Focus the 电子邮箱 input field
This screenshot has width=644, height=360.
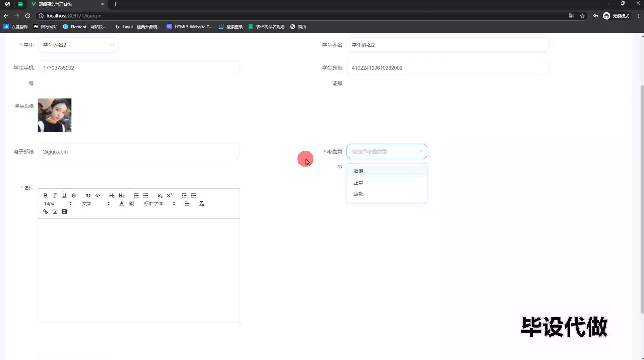139,151
